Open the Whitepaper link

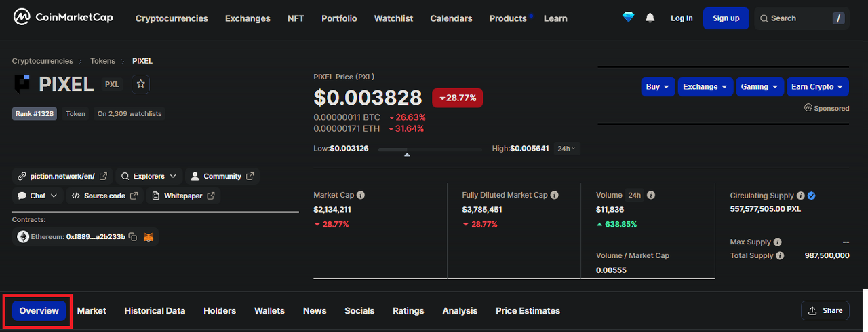(x=183, y=196)
